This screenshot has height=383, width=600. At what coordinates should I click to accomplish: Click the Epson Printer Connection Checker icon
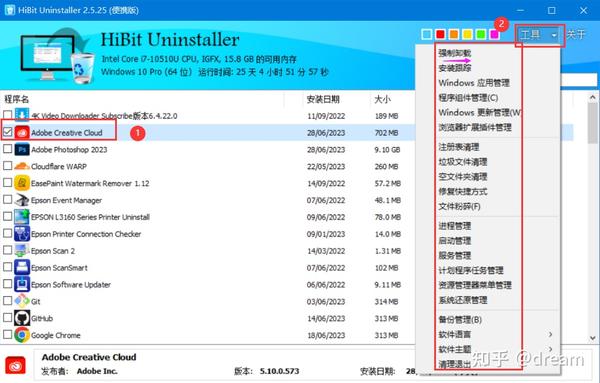(x=22, y=233)
